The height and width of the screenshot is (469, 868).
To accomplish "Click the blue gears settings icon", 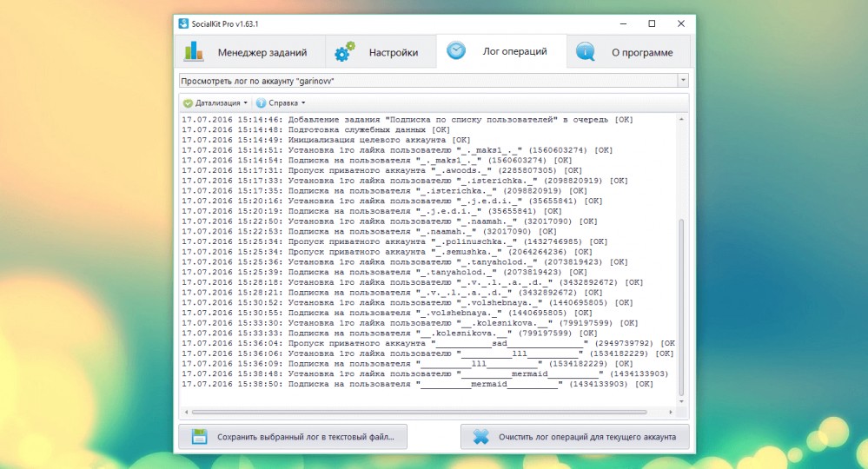I will pos(344,52).
